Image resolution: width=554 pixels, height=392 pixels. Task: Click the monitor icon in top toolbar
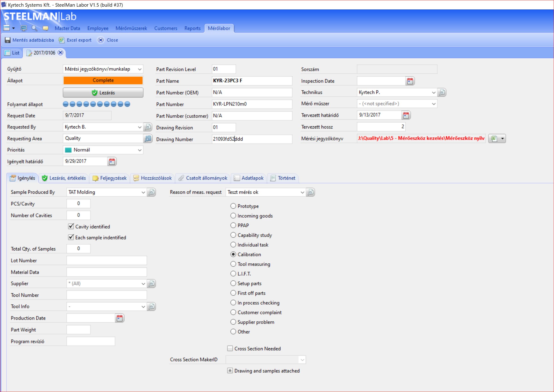24,28
